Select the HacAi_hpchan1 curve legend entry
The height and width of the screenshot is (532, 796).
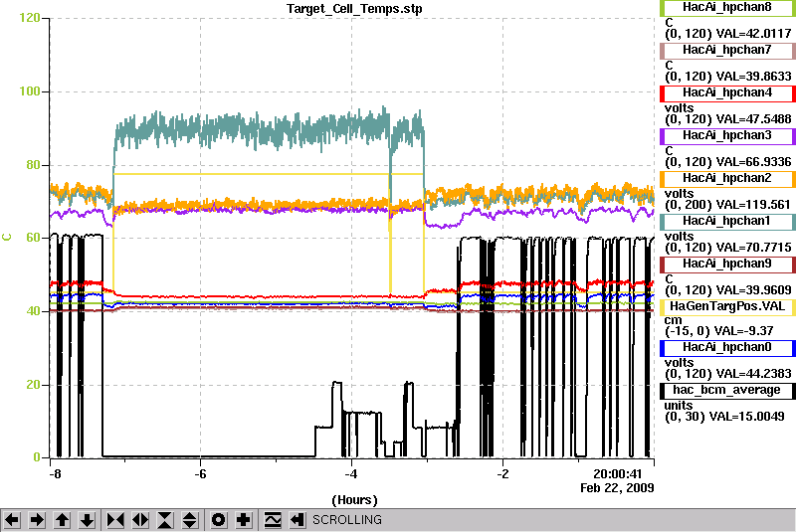click(x=727, y=222)
